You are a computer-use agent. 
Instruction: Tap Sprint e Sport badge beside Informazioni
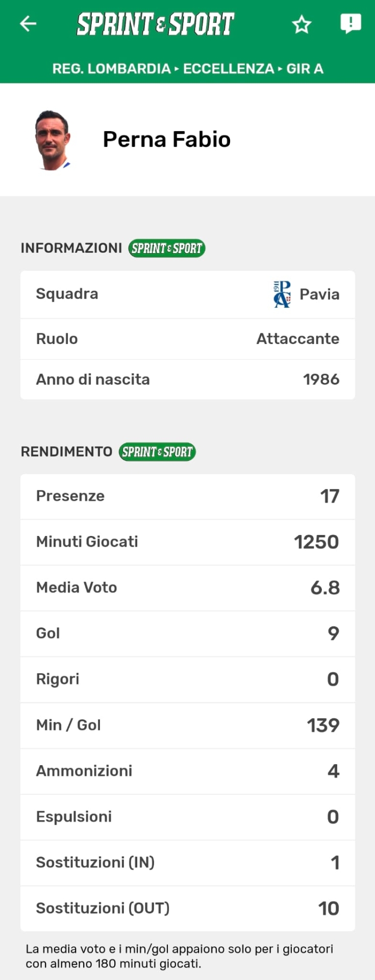[x=167, y=249]
